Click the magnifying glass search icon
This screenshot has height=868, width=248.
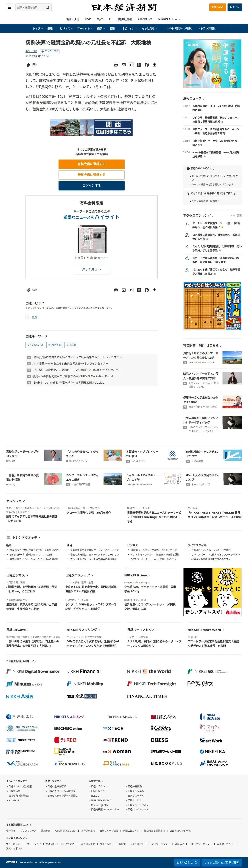(48, 7)
